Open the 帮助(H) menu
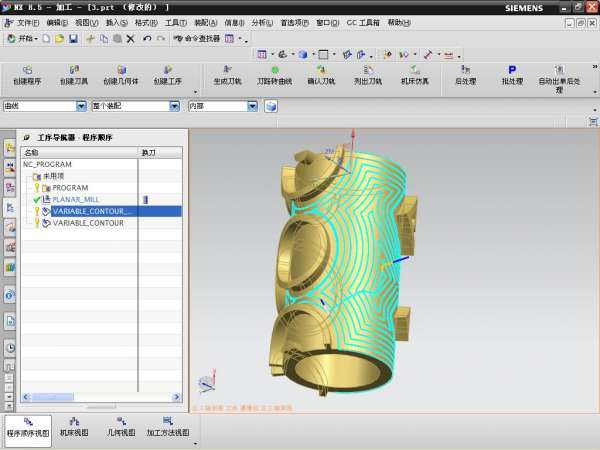 [399, 23]
